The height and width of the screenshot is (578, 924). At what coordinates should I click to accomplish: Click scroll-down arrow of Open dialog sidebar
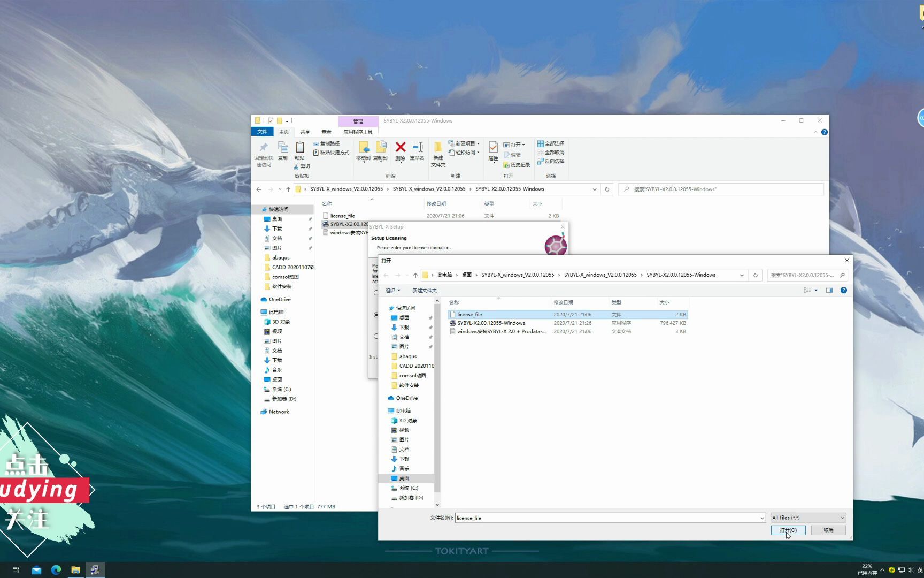(x=437, y=504)
